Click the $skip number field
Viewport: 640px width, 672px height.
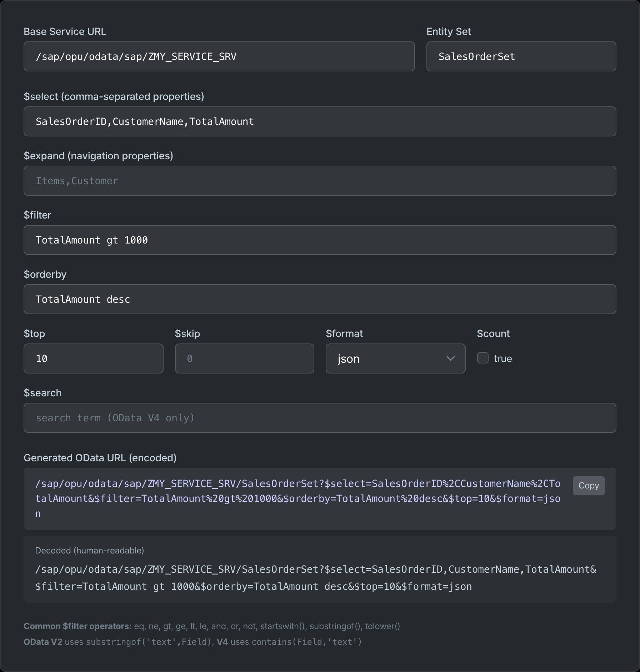click(245, 358)
